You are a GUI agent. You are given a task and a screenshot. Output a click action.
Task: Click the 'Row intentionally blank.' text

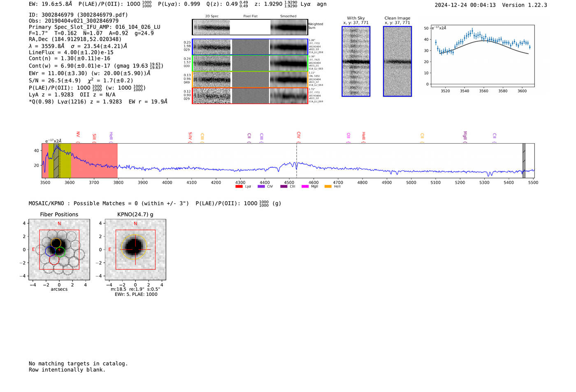click(x=67, y=370)
